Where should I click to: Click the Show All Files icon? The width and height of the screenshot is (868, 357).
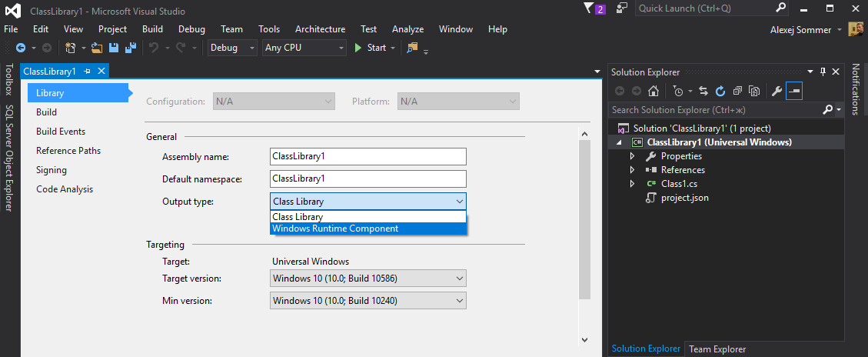click(754, 91)
